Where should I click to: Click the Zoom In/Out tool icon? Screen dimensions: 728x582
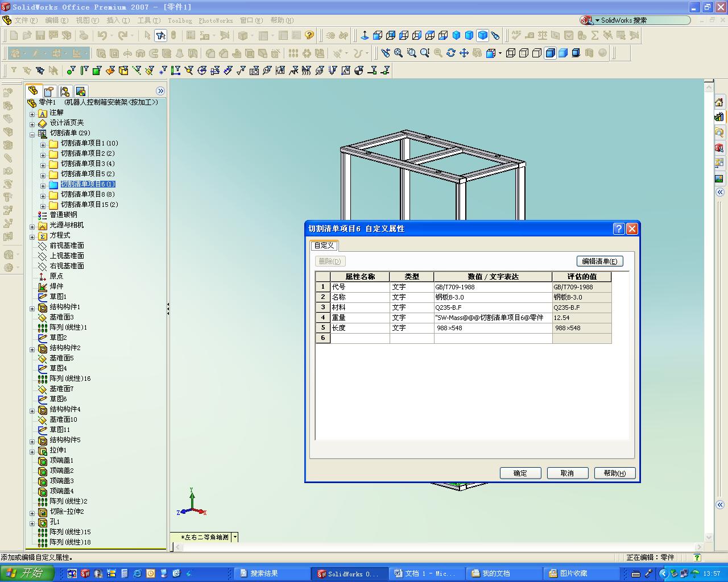(x=424, y=53)
